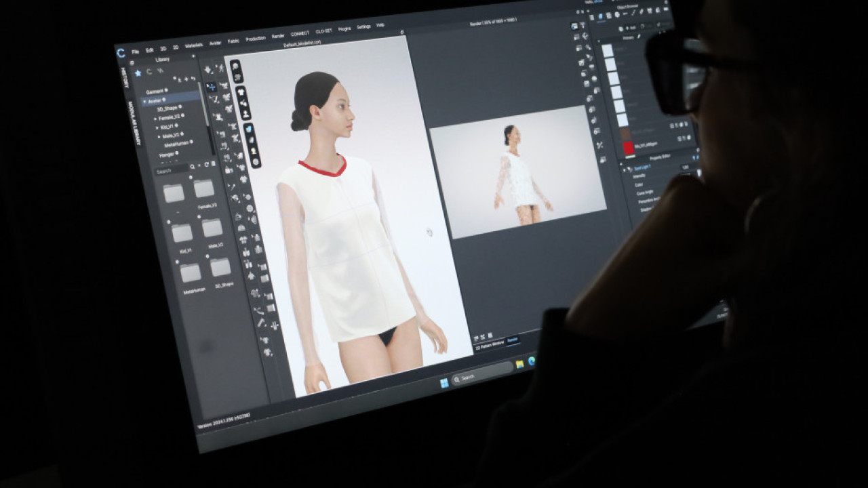The height and width of the screenshot is (488, 868).
Task: Click the star Favorites icon in Library
Action: click(x=138, y=73)
